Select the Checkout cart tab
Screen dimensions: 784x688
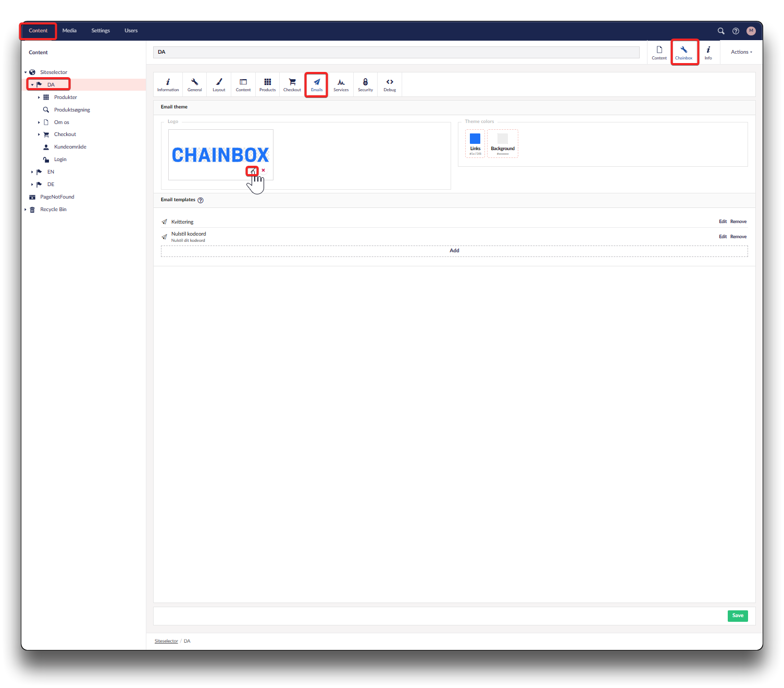pyautogui.click(x=292, y=84)
